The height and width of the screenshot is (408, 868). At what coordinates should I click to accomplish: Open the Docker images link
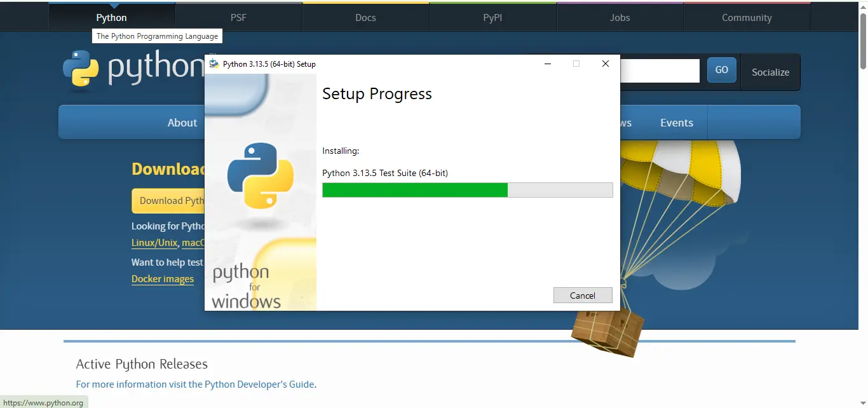tap(163, 279)
